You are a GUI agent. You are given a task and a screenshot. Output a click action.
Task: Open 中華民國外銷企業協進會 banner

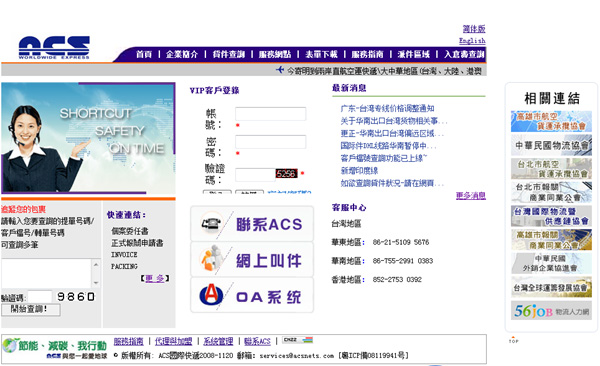[551, 264]
